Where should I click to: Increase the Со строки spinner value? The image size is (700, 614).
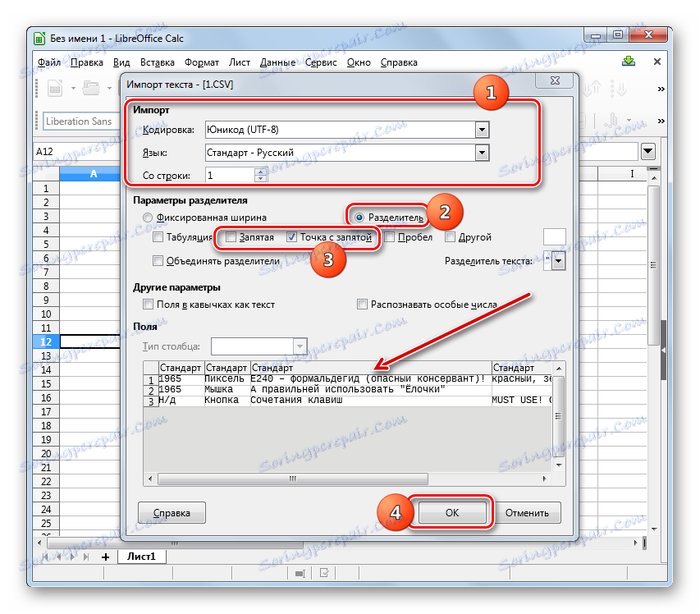[x=261, y=172]
